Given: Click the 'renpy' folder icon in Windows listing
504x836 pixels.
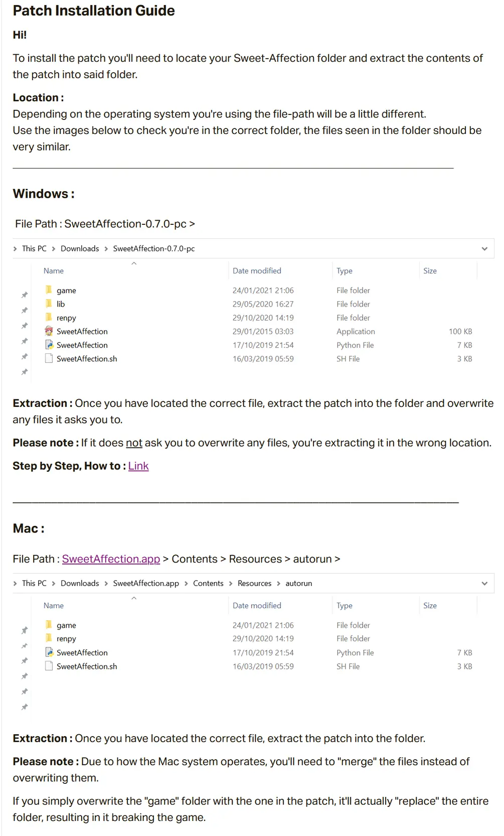Looking at the screenshot, I should coord(49,317).
